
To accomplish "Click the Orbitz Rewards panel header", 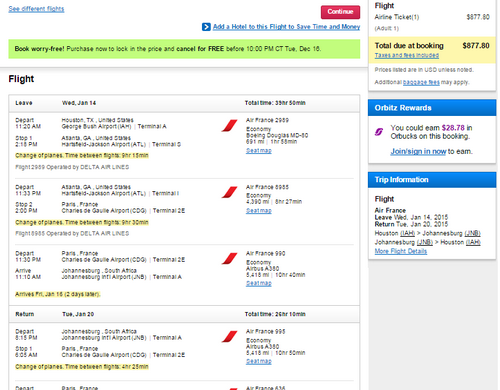I will [x=432, y=108].
